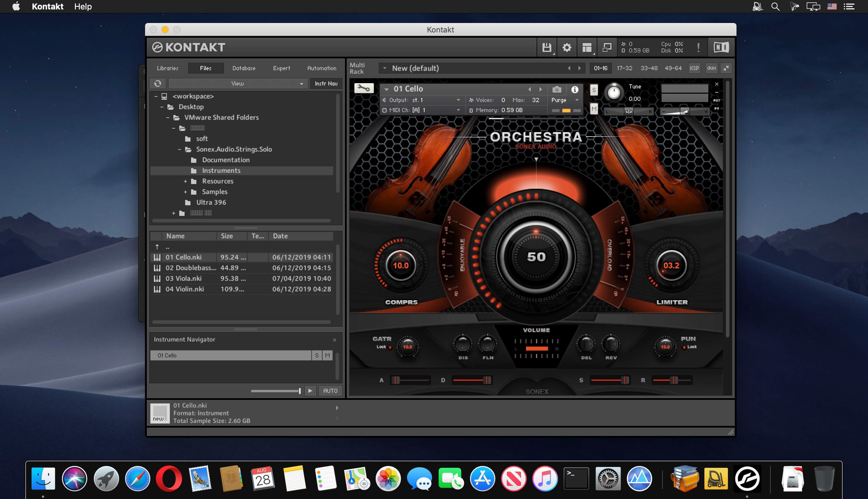Click the Release (R) envelope slider
This screenshot has width=868, height=499.
click(672, 380)
